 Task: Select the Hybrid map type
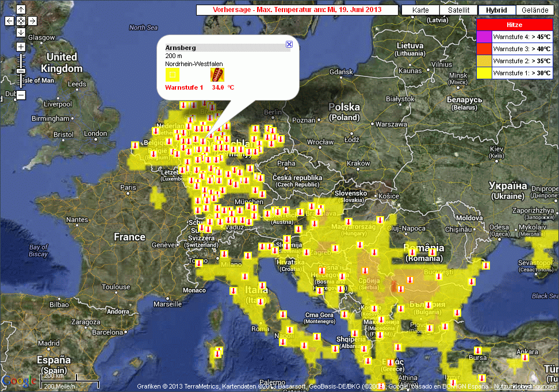496,10
